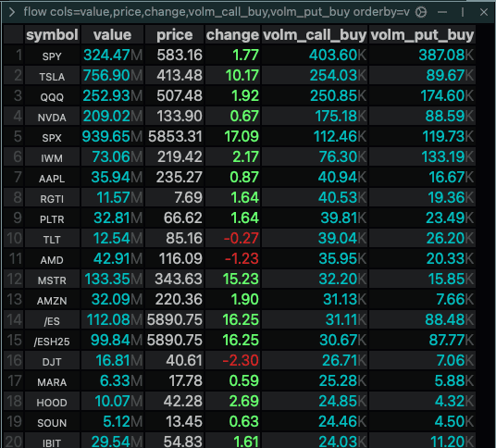Select the PLTR symbol cell
Screen dimensions: 496x448
[52, 218]
